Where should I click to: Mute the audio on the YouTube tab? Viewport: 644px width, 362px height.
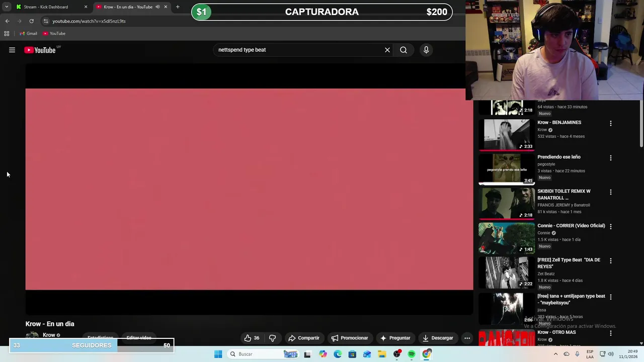[157, 7]
